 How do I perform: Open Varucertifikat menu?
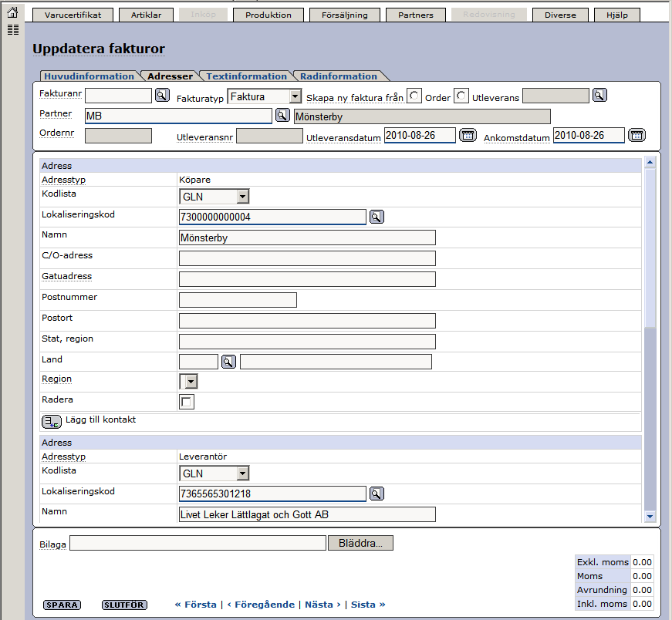tap(73, 15)
